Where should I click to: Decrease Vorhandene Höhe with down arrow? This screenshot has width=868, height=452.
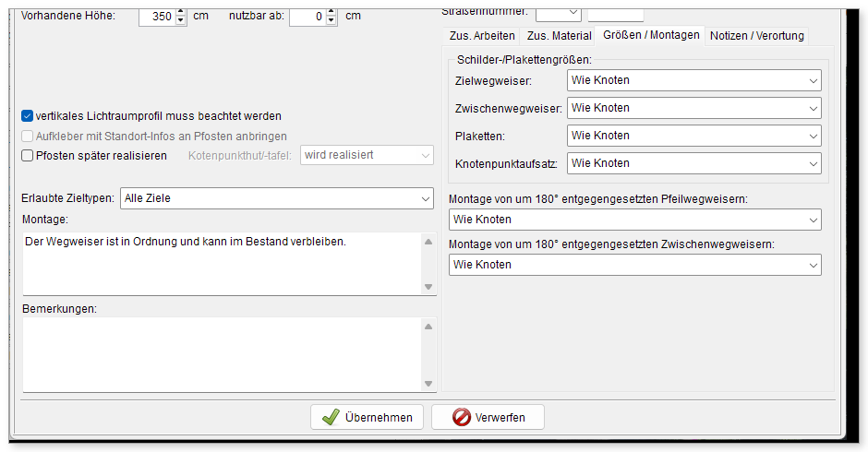(180, 20)
